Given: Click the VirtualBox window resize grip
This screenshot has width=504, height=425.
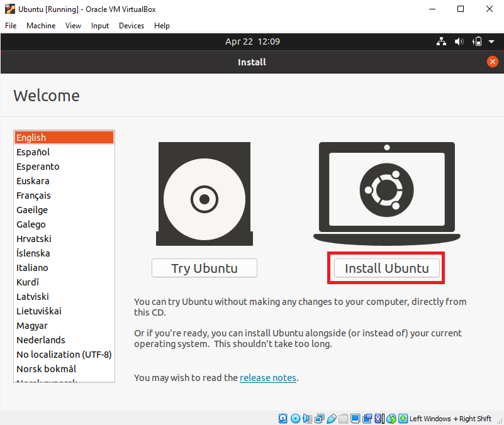Looking at the screenshot, I should coord(500,421).
